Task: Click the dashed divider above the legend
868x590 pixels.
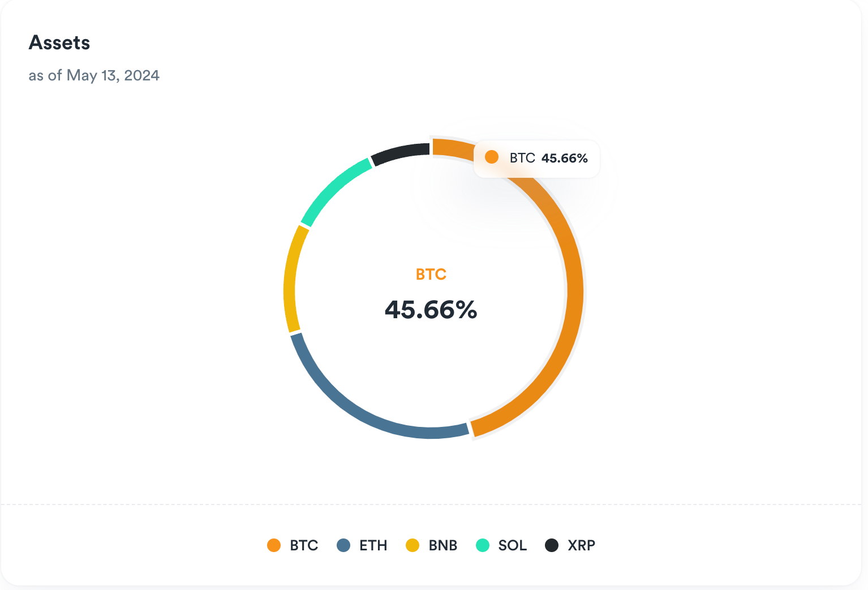Action: click(x=434, y=504)
